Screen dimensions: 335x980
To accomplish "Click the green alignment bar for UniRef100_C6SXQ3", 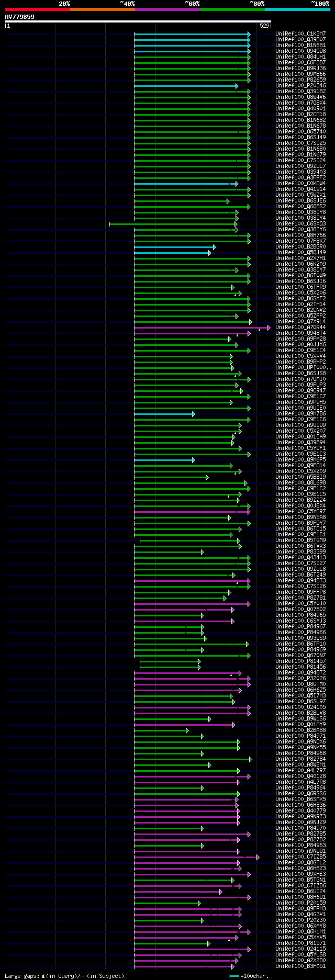I will coord(173,224).
